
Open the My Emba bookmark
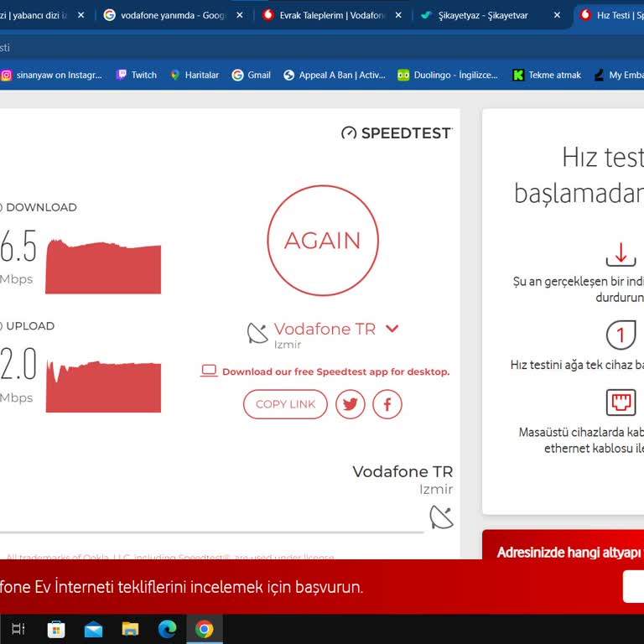click(x=619, y=75)
